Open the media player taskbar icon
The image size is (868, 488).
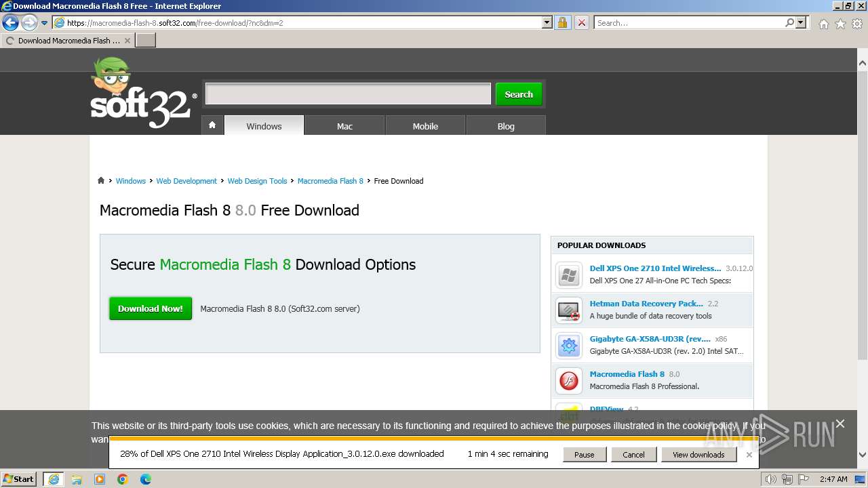coord(100,479)
